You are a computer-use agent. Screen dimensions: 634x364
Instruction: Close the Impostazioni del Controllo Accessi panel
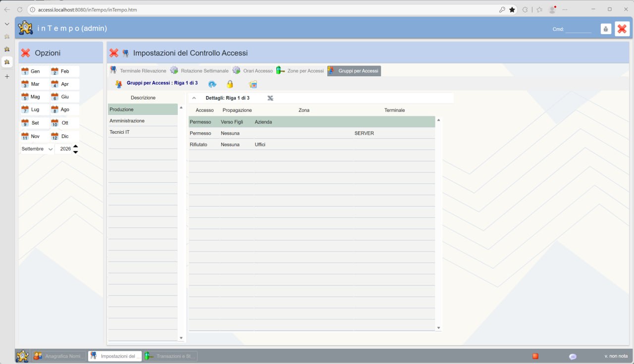click(x=114, y=53)
